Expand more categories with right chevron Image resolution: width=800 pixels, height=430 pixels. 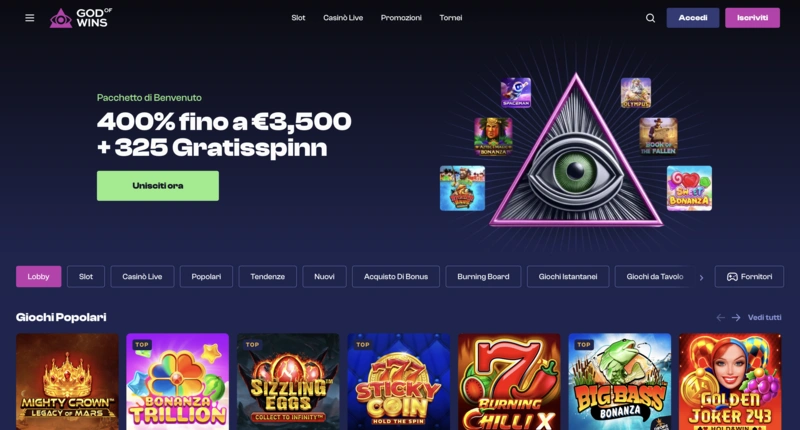[x=702, y=277]
